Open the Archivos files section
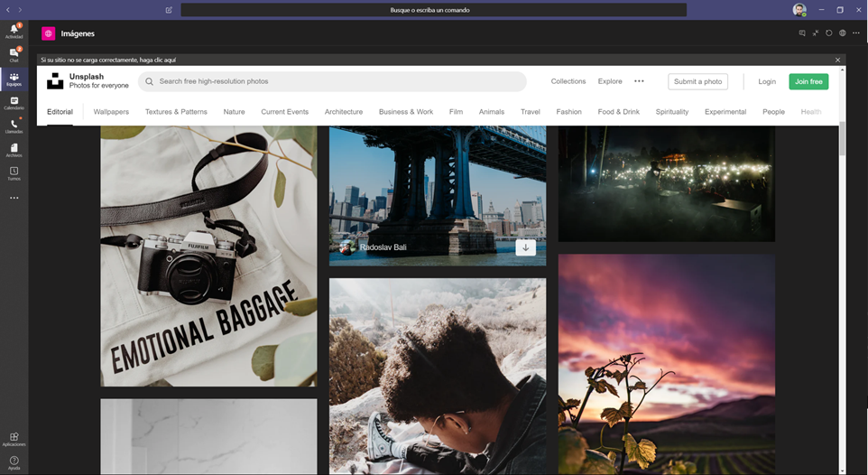This screenshot has height=475, width=868. [x=14, y=149]
